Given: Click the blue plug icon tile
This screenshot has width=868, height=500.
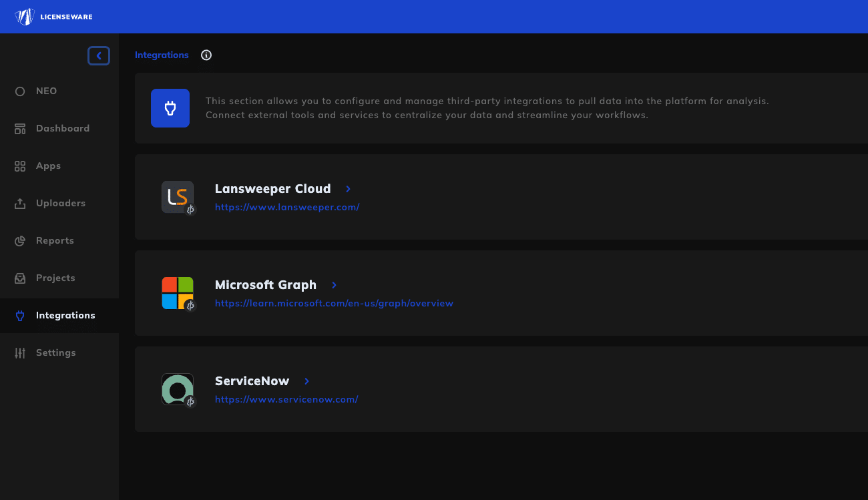Looking at the screenshot, I should coord(170,108).
